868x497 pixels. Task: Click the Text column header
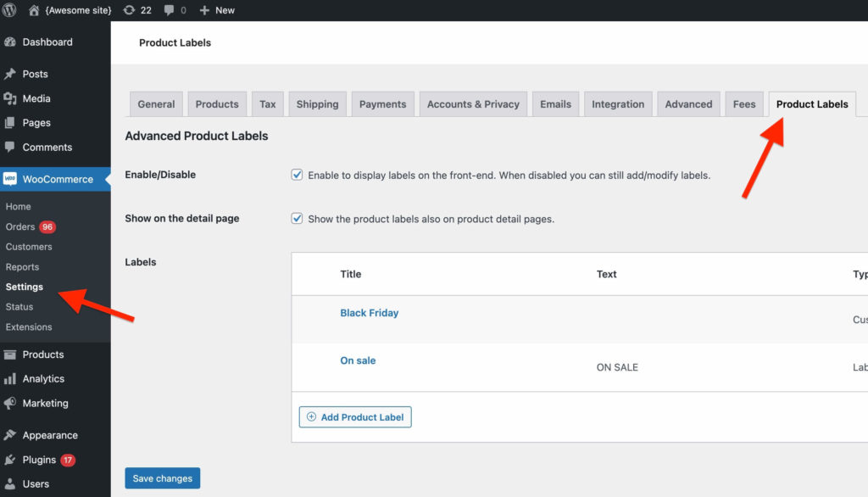pyautogui.click(x=606, y=274)
